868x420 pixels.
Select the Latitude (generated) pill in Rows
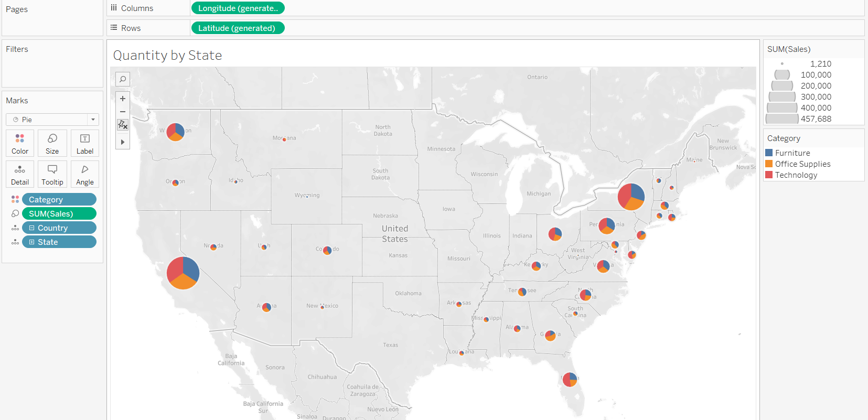[x=238, y=28]
